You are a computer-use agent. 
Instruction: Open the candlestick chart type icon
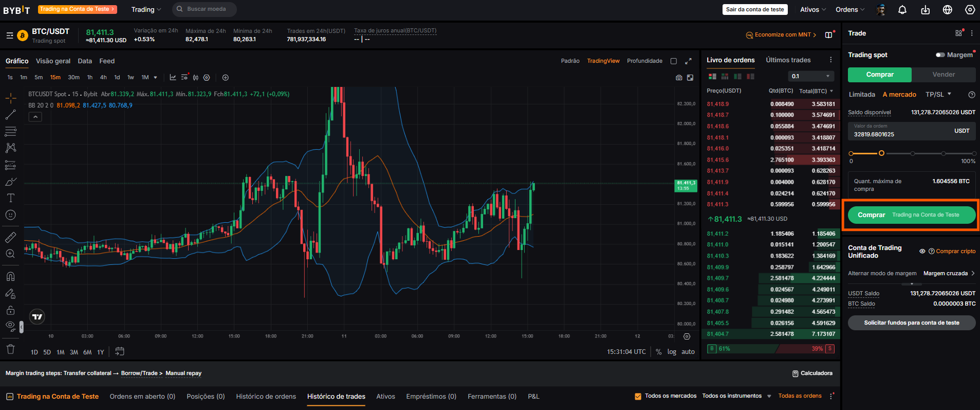(196, 78)
